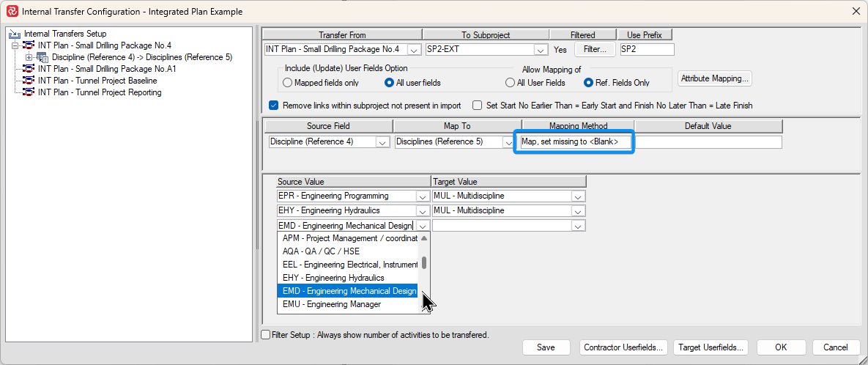Click the Tunnel Project Baseline transfer icon
Viewport: 868px width, 365px height.
(29, 81)
